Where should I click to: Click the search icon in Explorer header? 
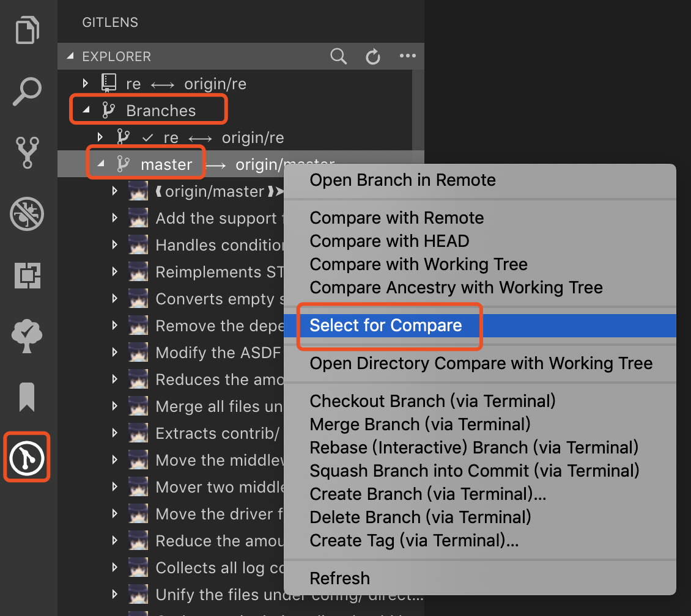pos(338,56)
